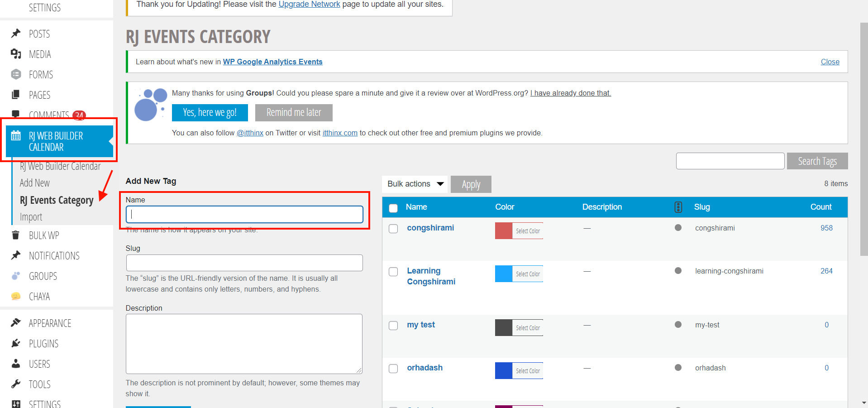Click the red color swatch for congshirami
The image size is (868, 408).
[x=503, y=231]
